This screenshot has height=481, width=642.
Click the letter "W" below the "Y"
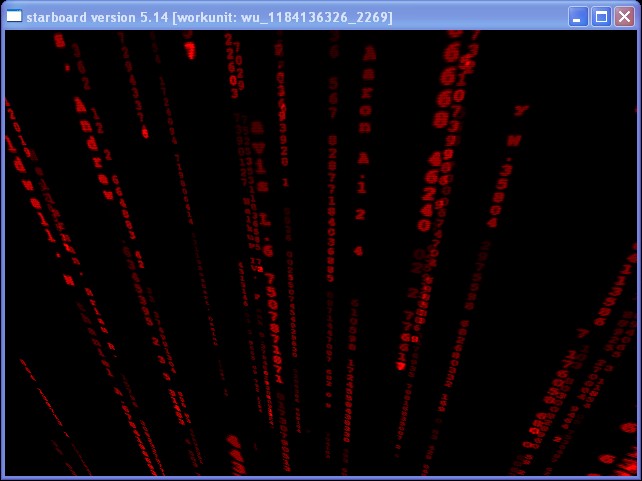click(x=513, y=141)
